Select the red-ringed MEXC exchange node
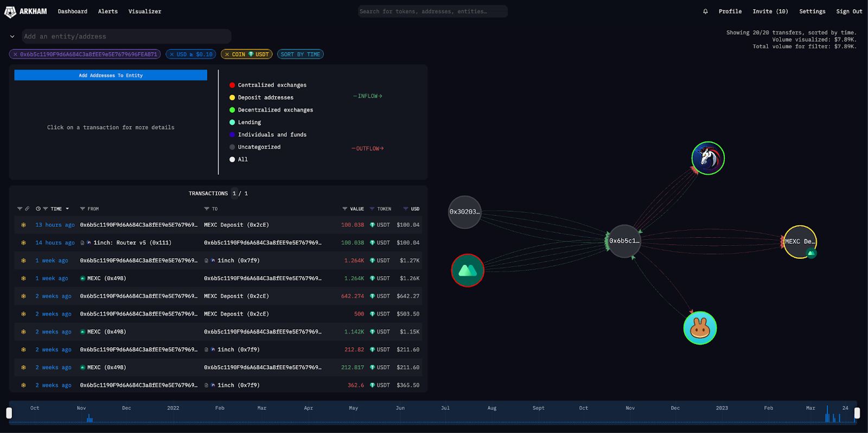 [467, 270]
